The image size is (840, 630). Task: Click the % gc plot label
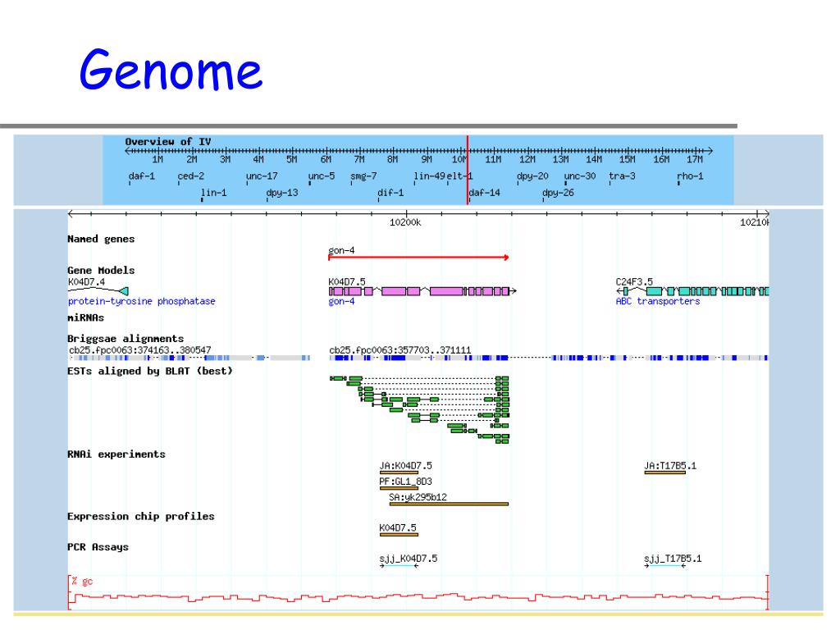tap(82, 582)
